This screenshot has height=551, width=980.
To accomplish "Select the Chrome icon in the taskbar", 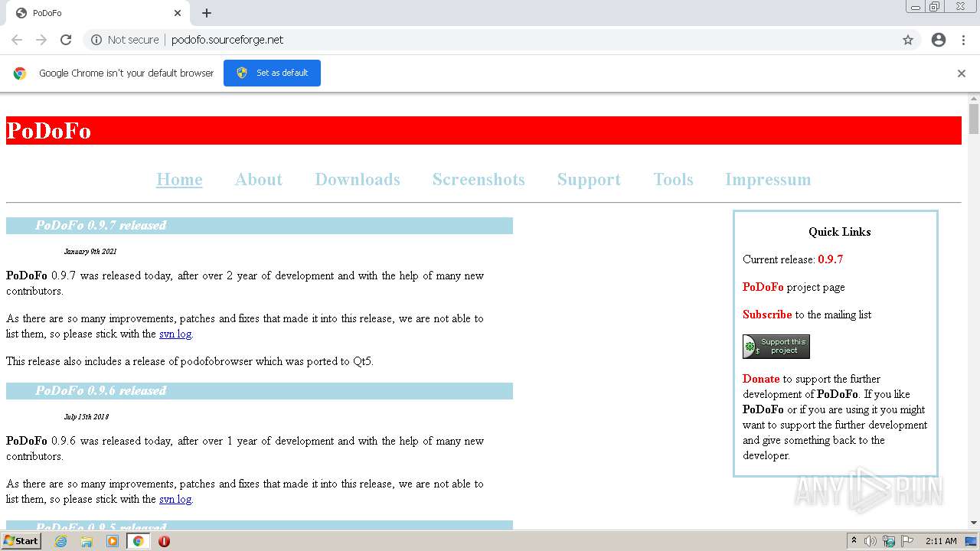I will point(138,541).
